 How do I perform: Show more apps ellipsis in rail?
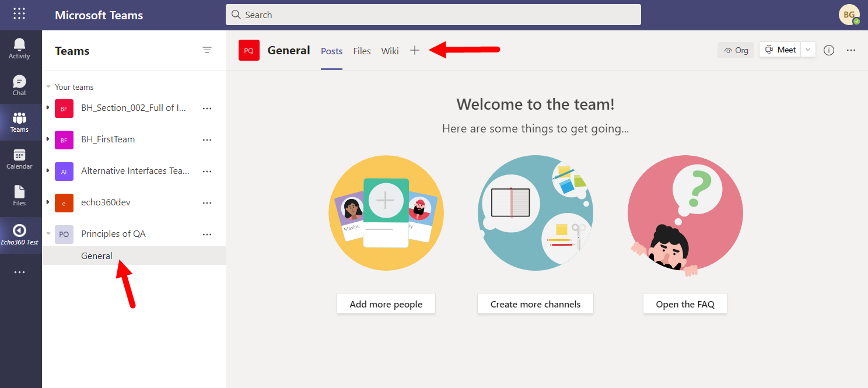[x=19, y=272]
